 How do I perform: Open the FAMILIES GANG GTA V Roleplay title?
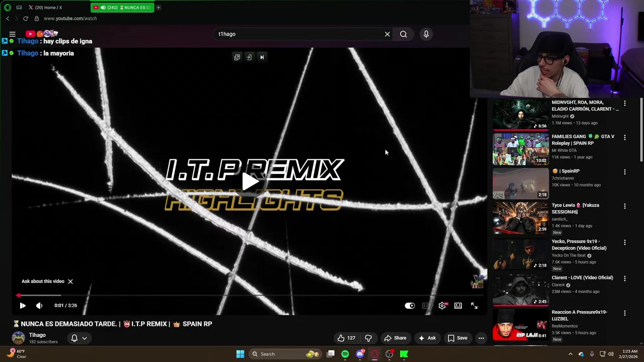coord(583,140)
